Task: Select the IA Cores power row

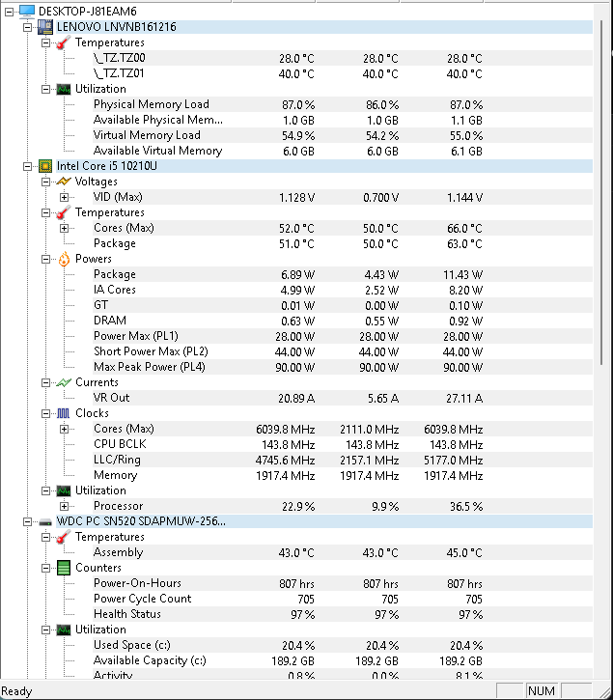Action: pyautogui.click(x=342, y=290)
